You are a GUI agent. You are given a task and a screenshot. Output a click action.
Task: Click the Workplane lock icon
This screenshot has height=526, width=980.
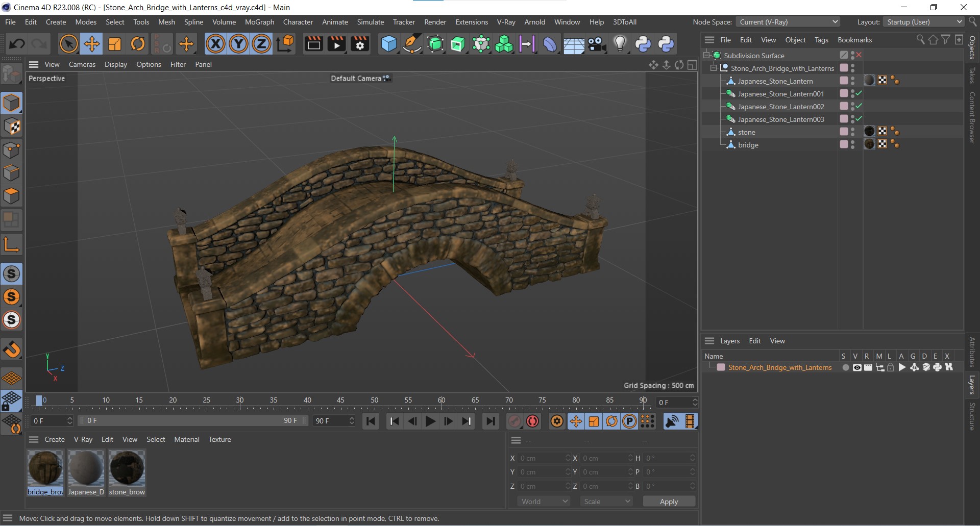[11, 400]
